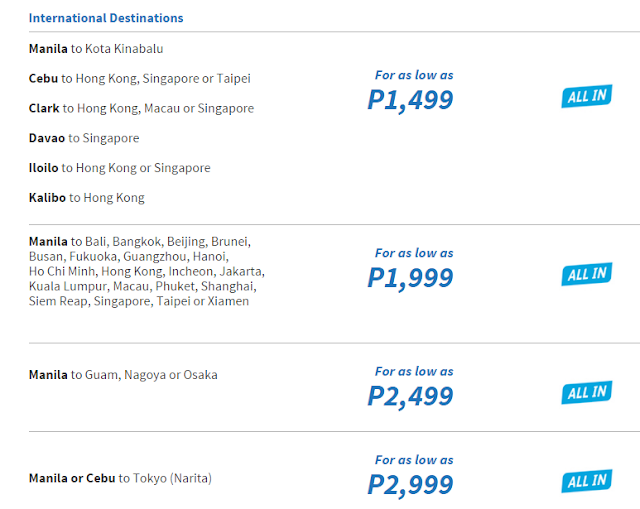The height and width of the screenshot is (509, 640).
Task: Click the P2,999 fare price
Action: tap(410, 485)
